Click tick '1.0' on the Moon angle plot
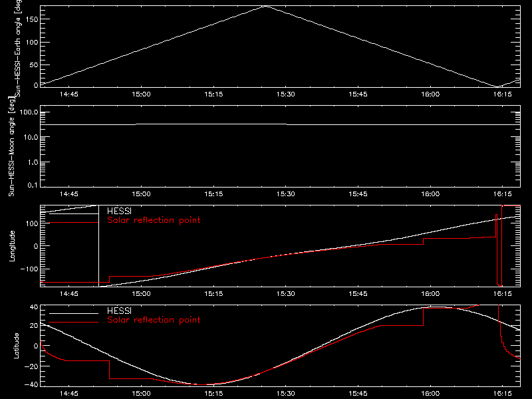Image resolution: width=532 pixels, height=399 pixels. (x=33, y=162)
